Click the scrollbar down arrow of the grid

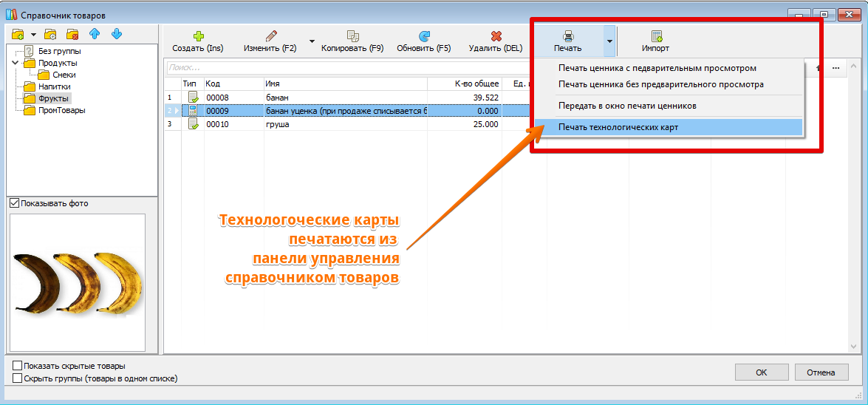853,347
